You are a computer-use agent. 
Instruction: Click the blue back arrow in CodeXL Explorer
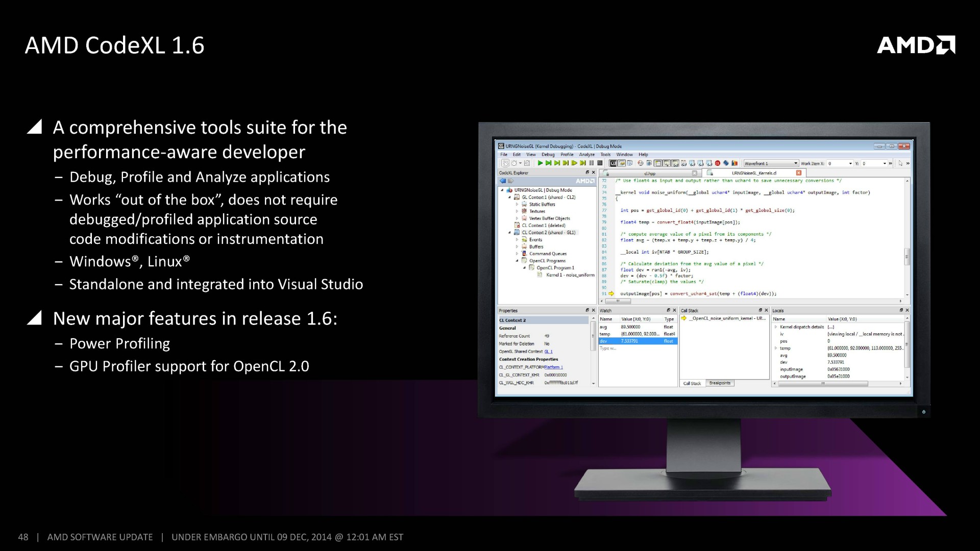503,181
